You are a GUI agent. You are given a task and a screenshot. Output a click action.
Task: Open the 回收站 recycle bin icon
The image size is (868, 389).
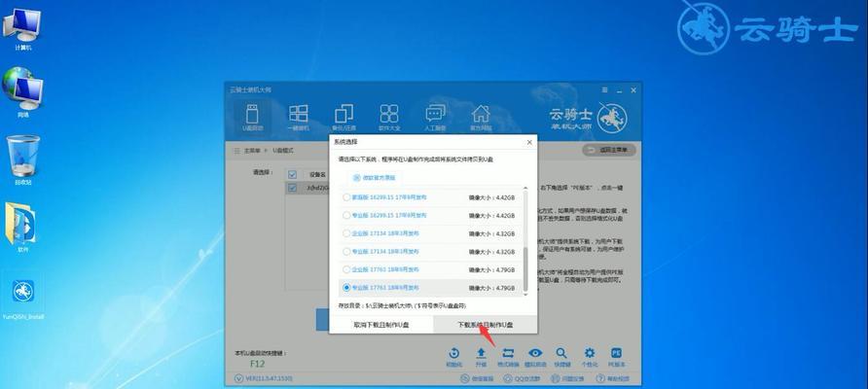[x=22, y=159]
